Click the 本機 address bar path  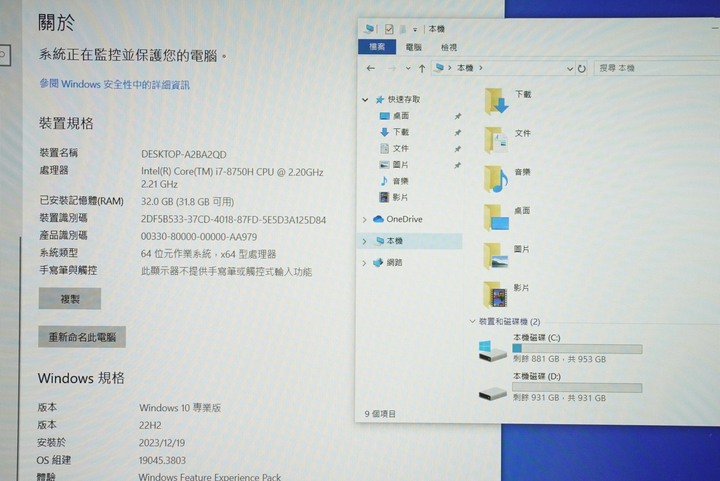465,68
